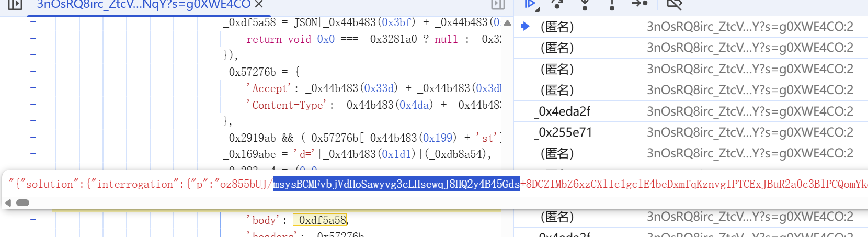Step out of the current function
The height and width of the screenshot is (237, 868).
(x=612, y=4)
